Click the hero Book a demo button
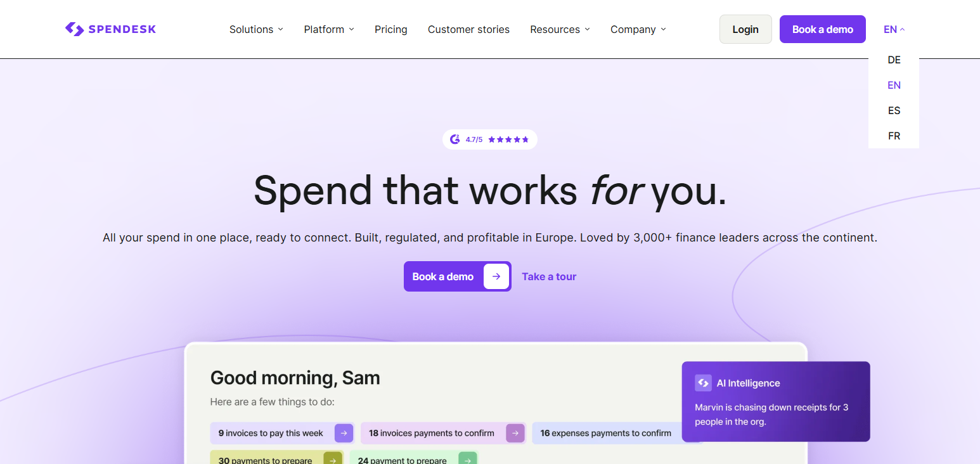The image size is (980, 464). point(458,276)
